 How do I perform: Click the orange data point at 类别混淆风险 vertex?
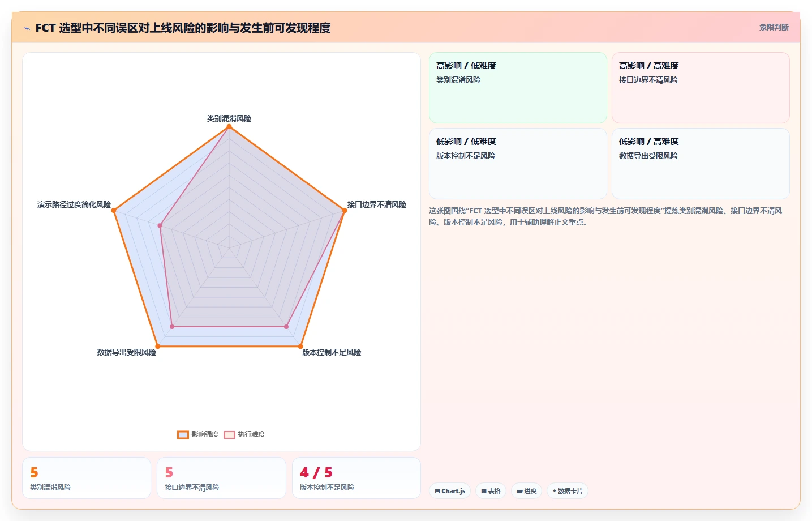pyautogui.click(x=229, y=127)
